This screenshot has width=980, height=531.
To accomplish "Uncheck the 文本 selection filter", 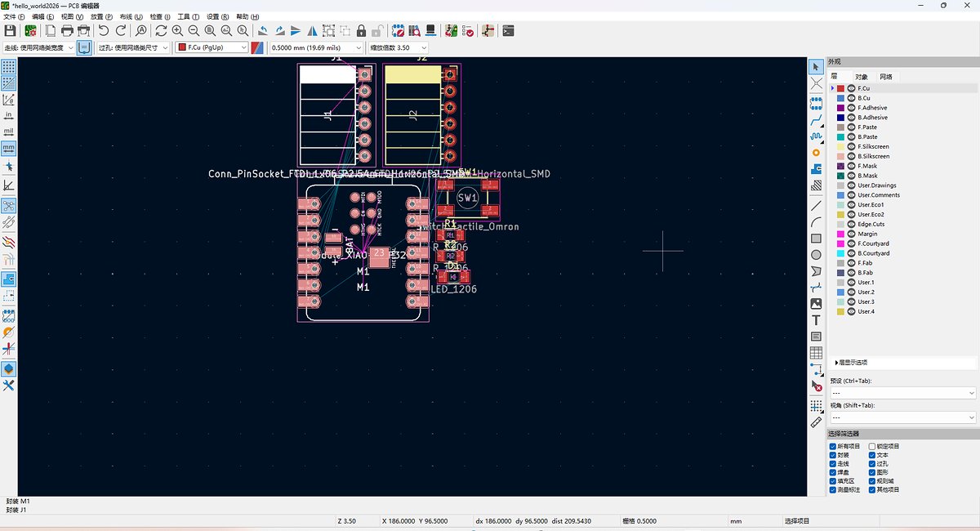I will pyautogui.click(x=871, y=455).
